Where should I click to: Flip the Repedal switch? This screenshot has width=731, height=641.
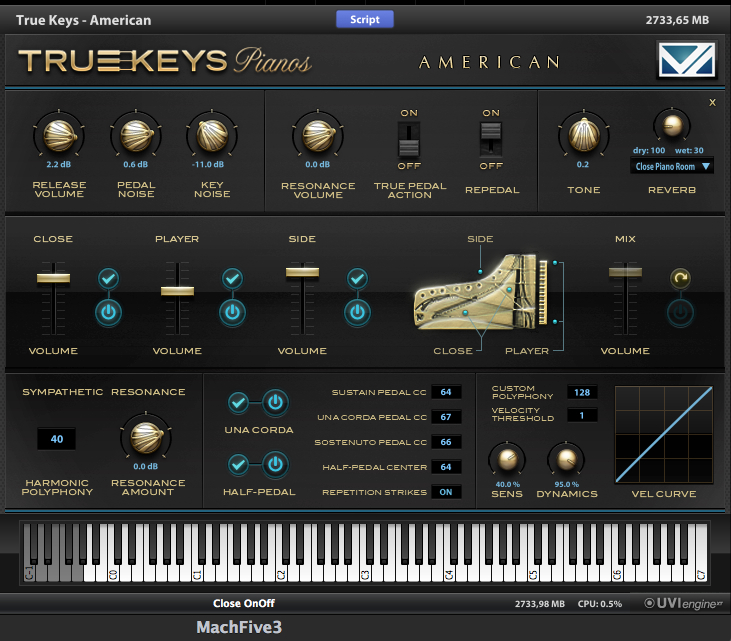pos(491,139)
